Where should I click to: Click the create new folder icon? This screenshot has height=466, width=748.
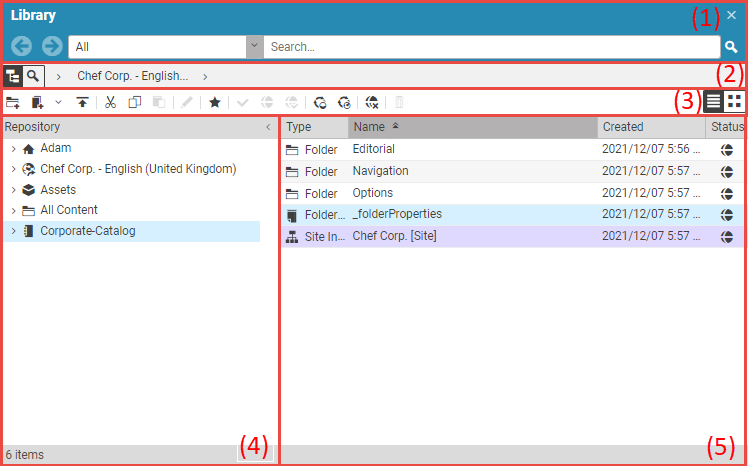(13, 102)
